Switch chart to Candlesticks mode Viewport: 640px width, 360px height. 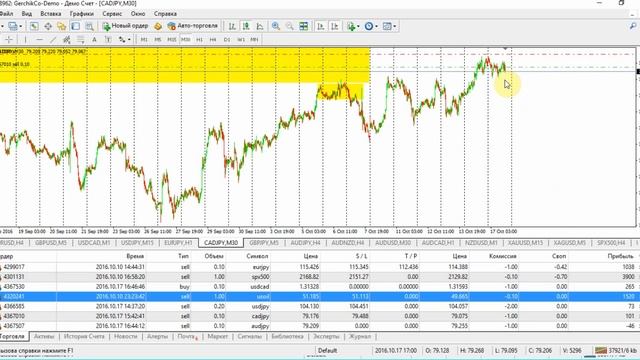point(246,26)
